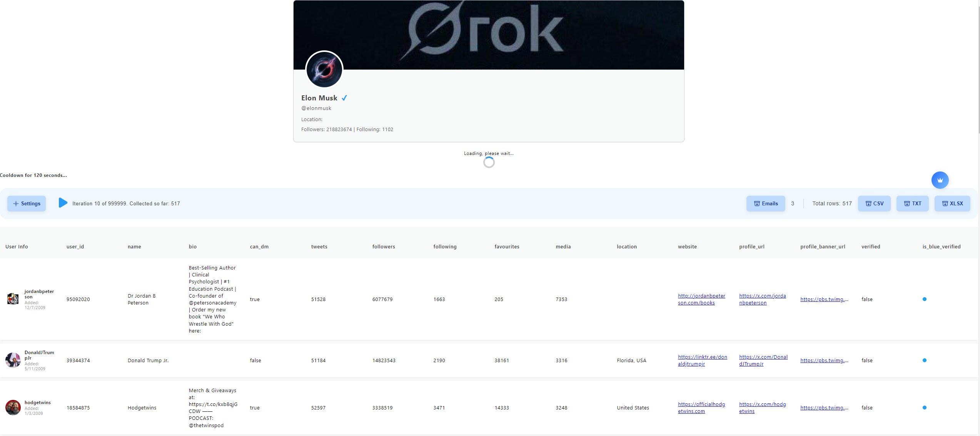Click the profile_banner_url column header

click(823, 247)
